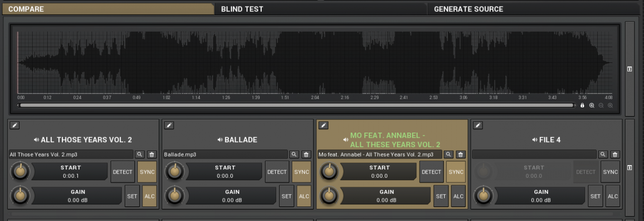The width and height of the screenshot is (644, 221).
Task: Browse for file in All Those Years Vol. 2 slot
Action: pos(140,154)
